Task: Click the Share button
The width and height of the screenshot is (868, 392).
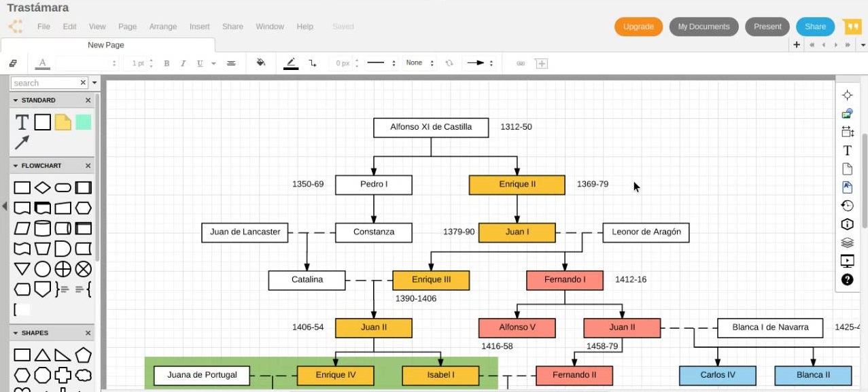Action: point(814,26)
